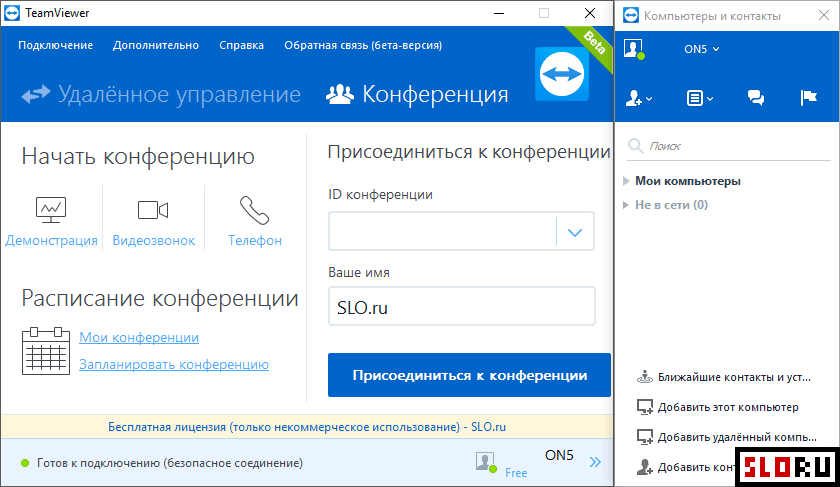
Task: Open Обратная связь (бета-версия) menu
Action: [x=363, y=46]
